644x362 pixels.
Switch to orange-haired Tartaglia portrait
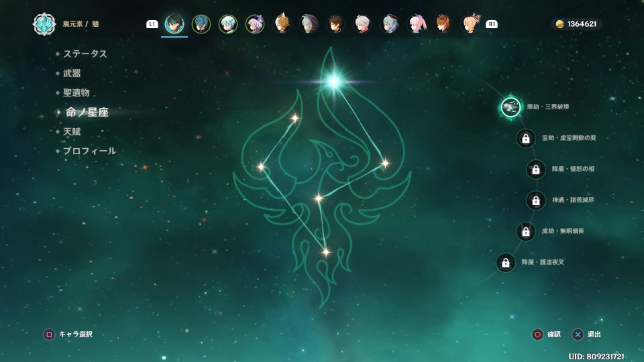click(x=443, y=24)
